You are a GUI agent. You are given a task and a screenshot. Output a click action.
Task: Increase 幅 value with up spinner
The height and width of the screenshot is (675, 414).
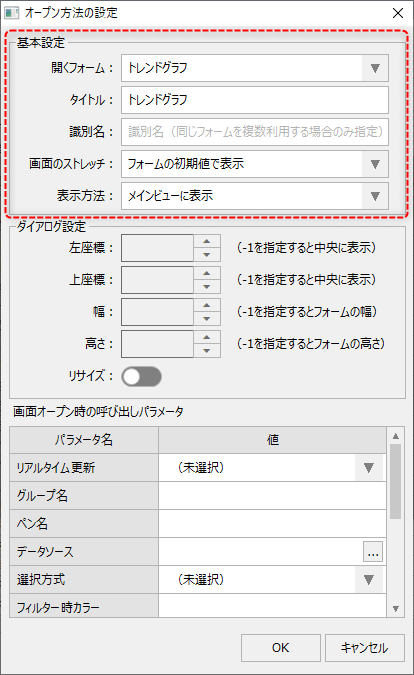tap(207, 305)
